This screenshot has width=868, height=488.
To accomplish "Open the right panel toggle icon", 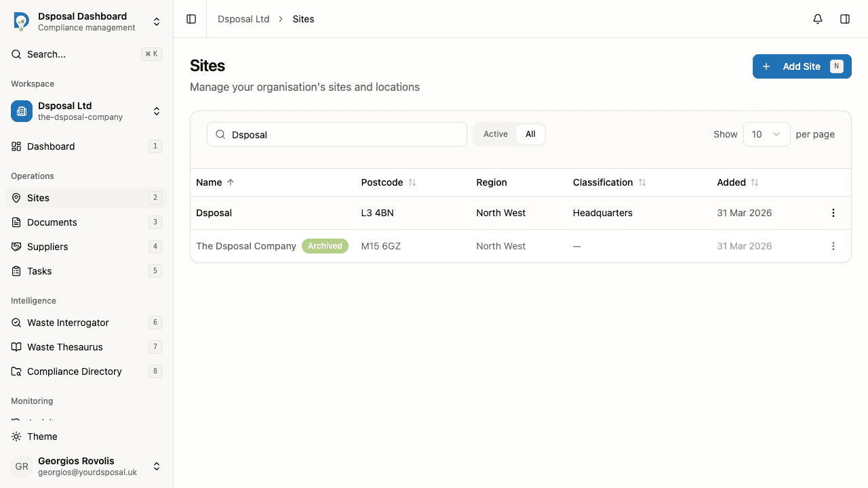I will 845,18.
